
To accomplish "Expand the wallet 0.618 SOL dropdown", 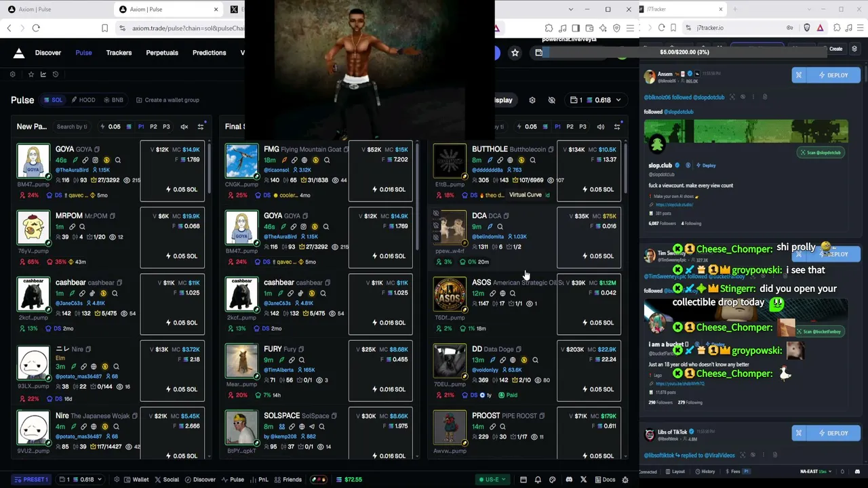I will click(597, 100).
